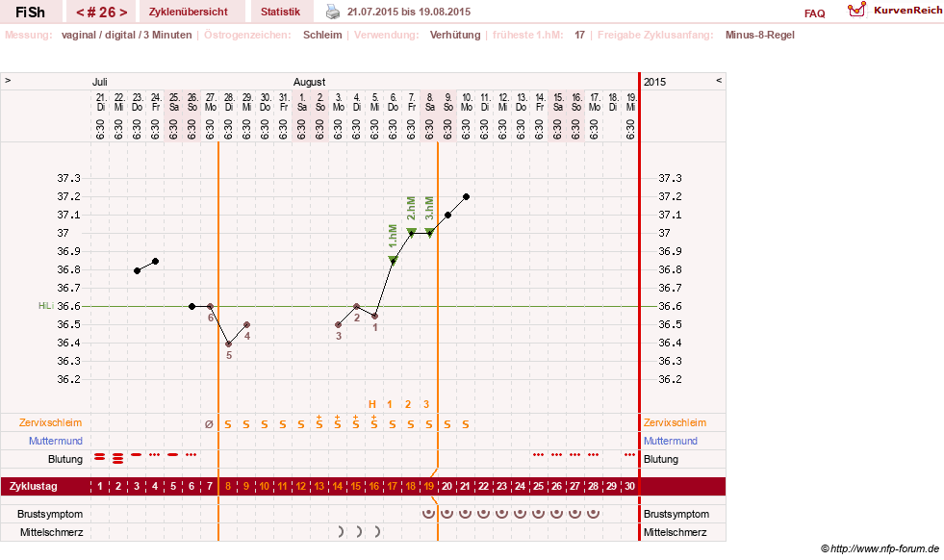Click the KurvenReich crown logo icon

click(x=856, y=10)
